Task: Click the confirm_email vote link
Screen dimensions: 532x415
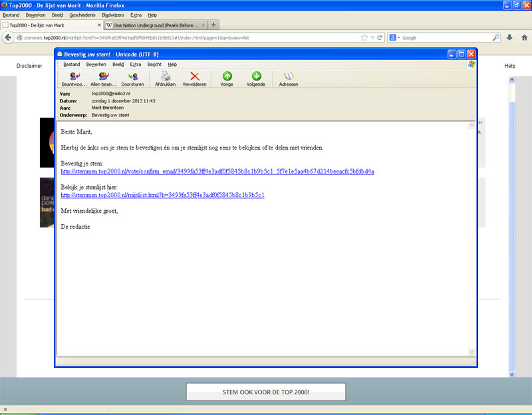Action: (x=217, y=172)
